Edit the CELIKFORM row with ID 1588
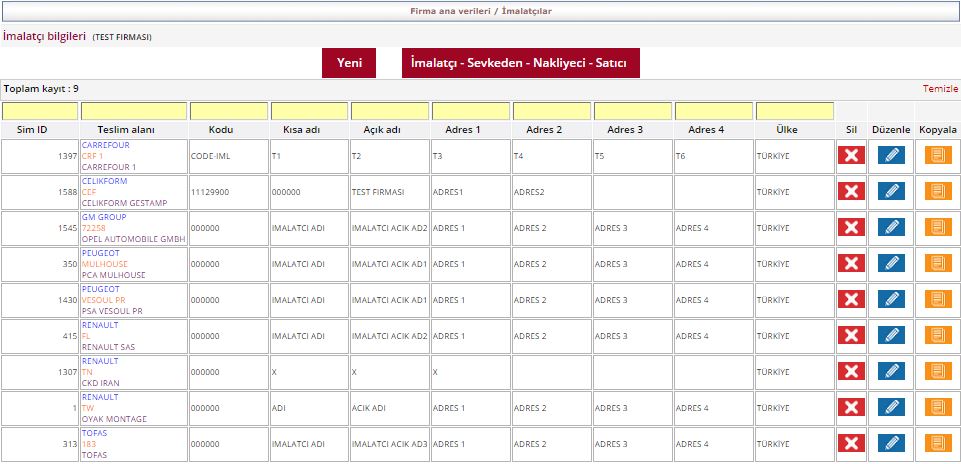Screen dimensions: 961x464 click(890, 191)
